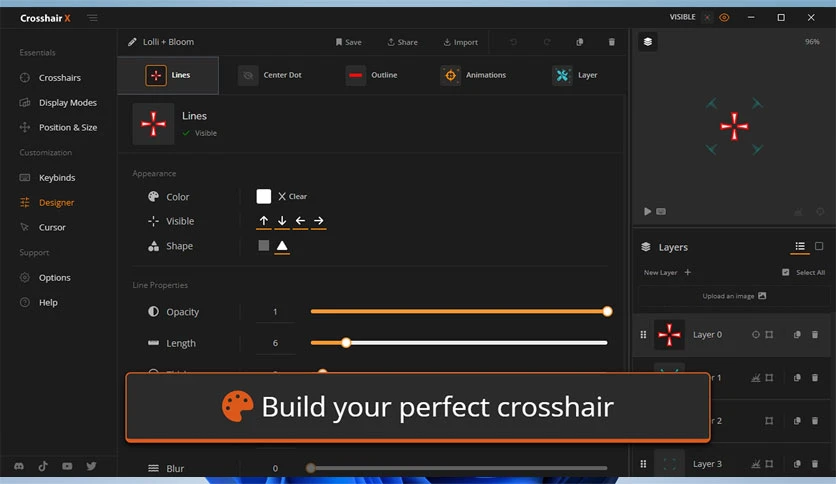This screenshot has height=484, width=836.
Task: Delete Layer 0
Action: (815, 335)
